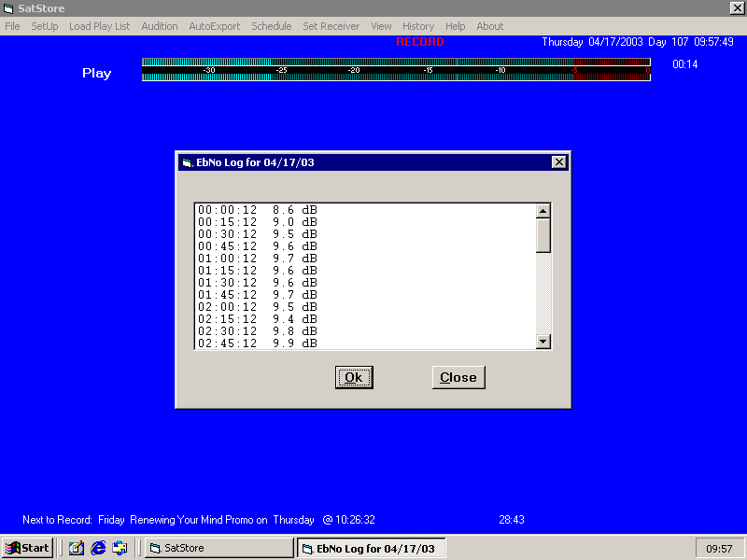Click the Play label
The image size is (747, 560).
point(97,73)
